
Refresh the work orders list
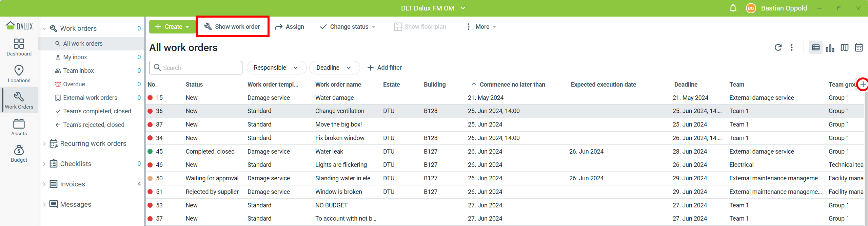point(778,48)
